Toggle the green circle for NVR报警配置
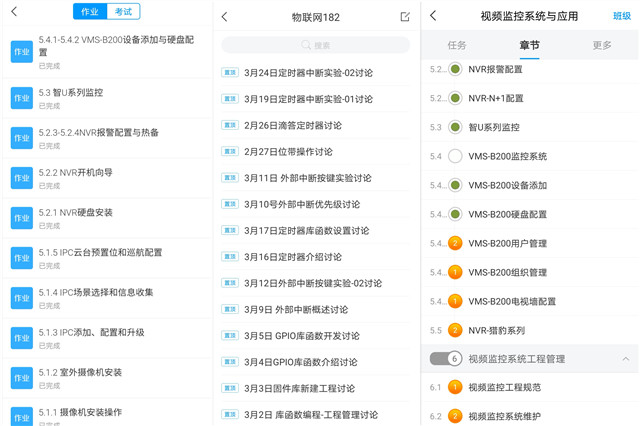The height and width of the screenshot is (426, 640). click(455, 69)
